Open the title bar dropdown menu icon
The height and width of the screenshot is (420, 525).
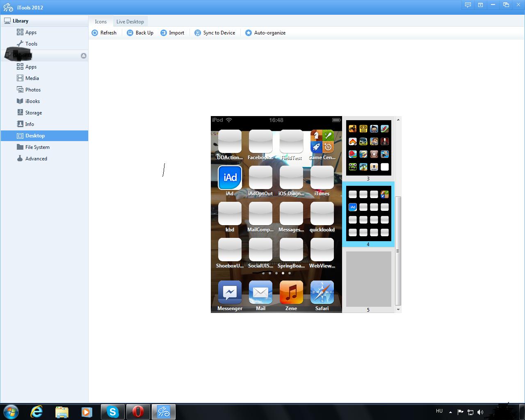480,5
